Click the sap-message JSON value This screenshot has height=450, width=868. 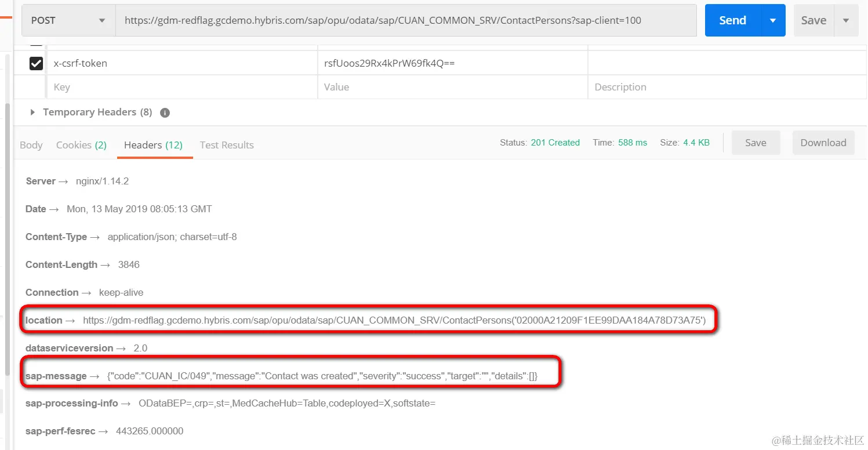point(322,376)
